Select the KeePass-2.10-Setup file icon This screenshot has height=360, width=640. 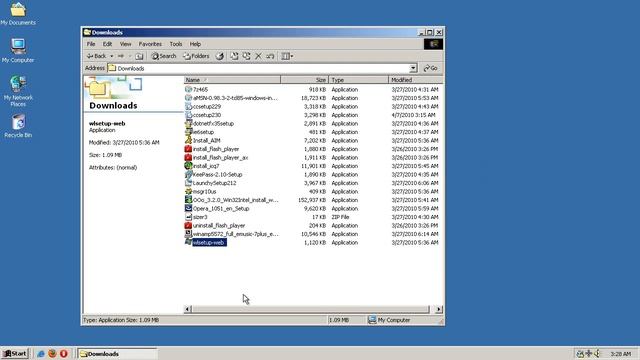point(188,174)
